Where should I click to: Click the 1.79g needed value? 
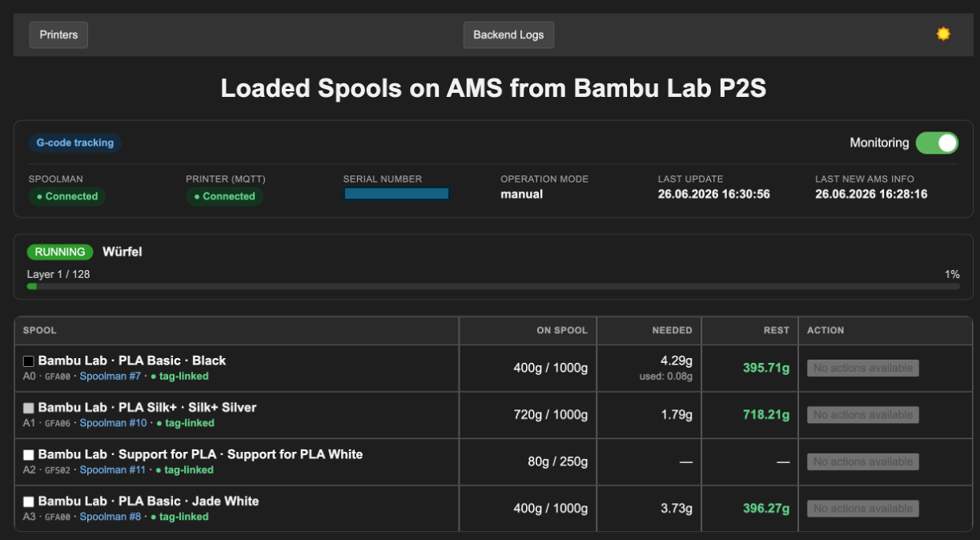(x=675, y=415)
